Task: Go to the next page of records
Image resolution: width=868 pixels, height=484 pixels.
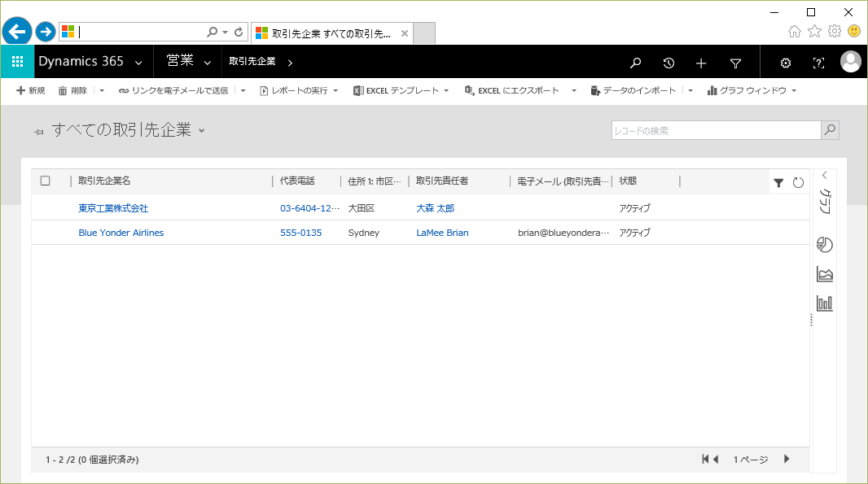Action: click(x=787, y=459)
